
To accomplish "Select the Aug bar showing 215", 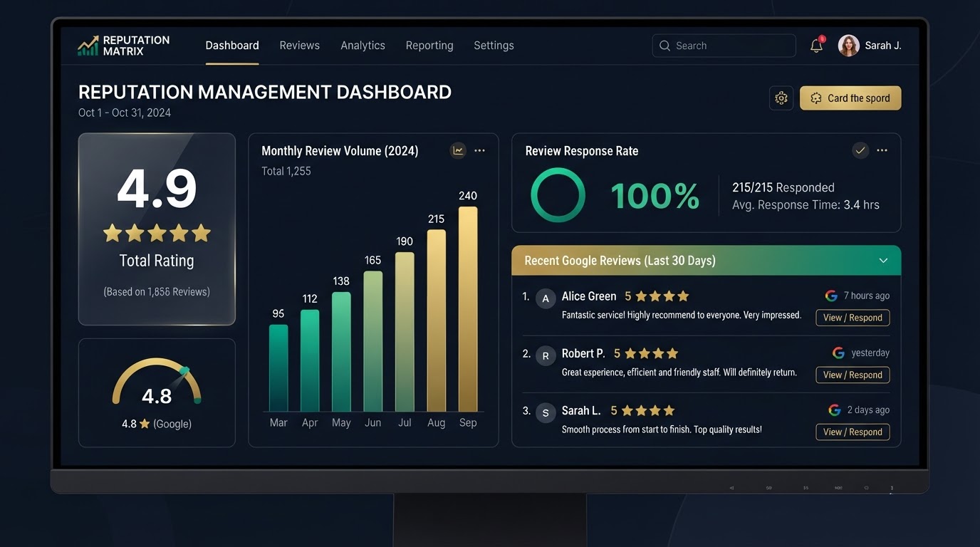I will pos(437,321).
